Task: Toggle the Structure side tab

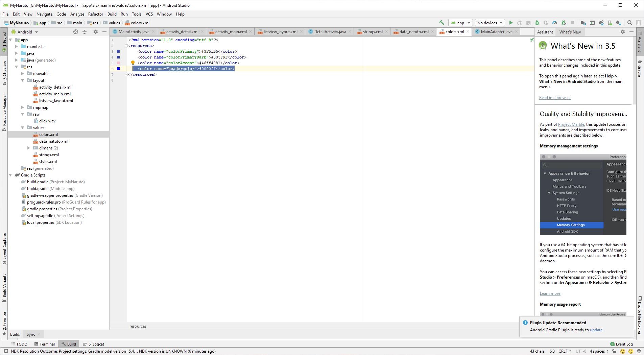Action: (x=4, y=72)
